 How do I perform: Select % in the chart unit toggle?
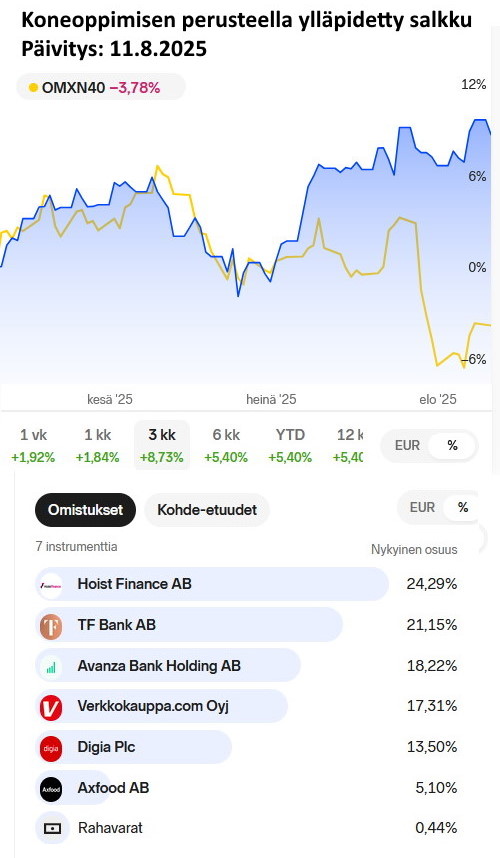[x=452, y=445]
